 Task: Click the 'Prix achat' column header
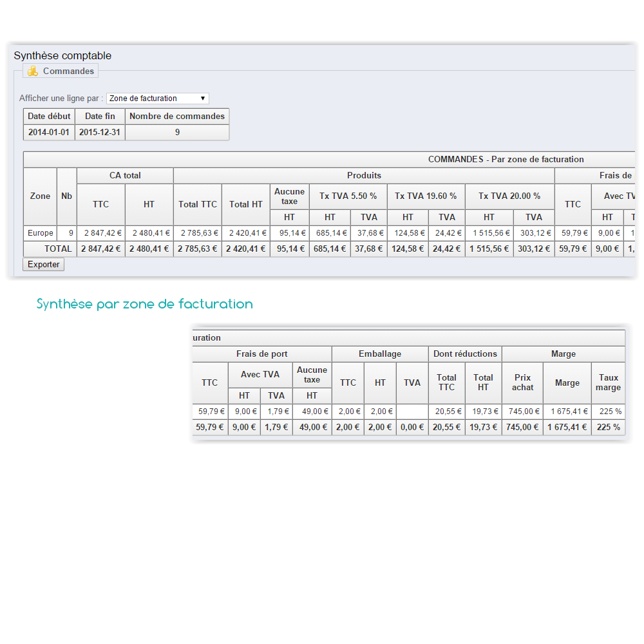click(522, 383)
